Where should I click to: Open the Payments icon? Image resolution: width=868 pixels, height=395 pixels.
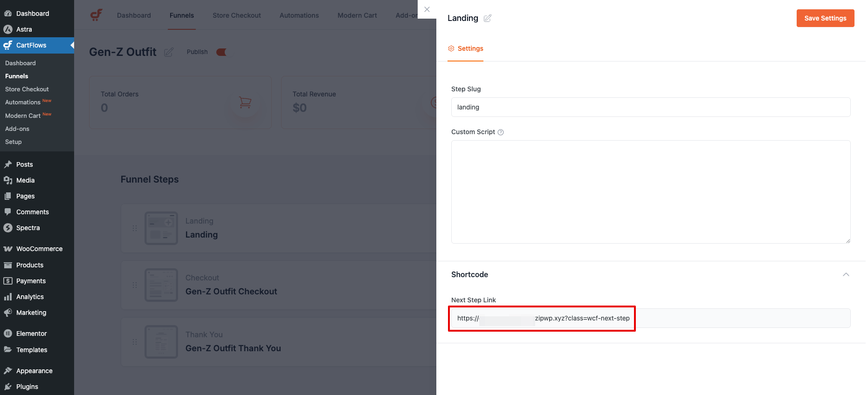[8, 281]
